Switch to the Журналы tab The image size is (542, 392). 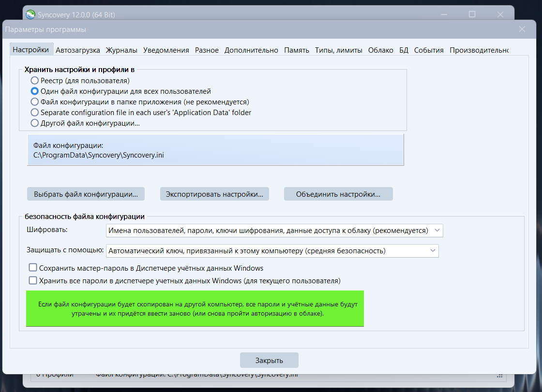[x=121, y=50]
